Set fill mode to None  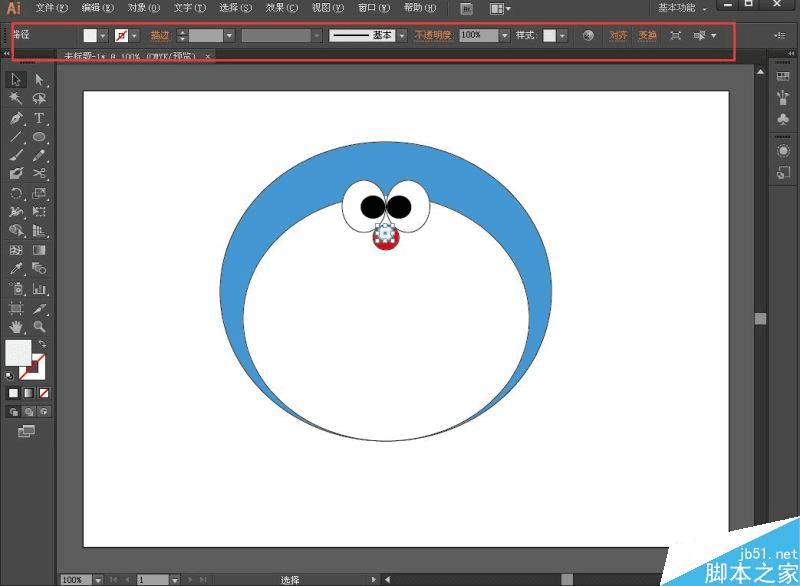pos(44,393)
